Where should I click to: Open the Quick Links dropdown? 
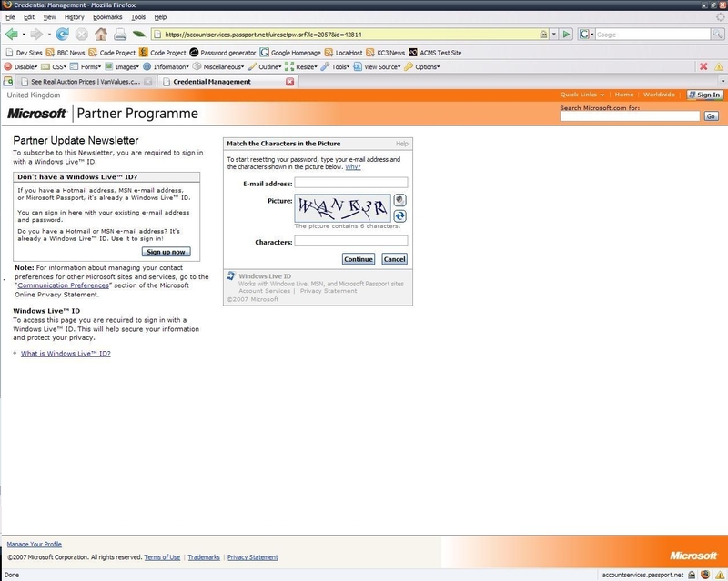[x=582, y=95]
